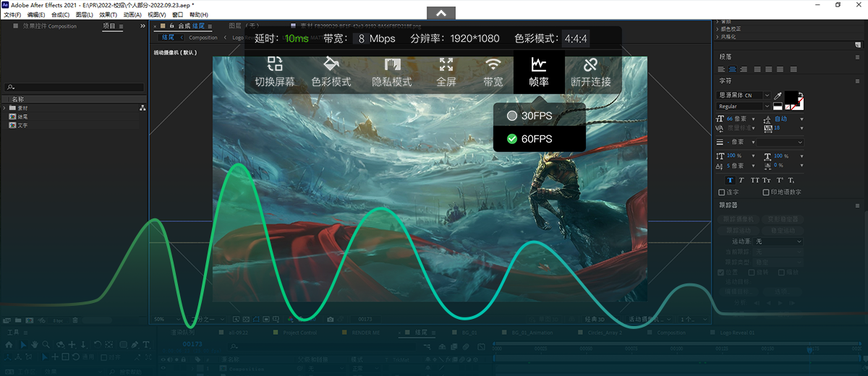Screen dimensions: 868x376
Task: Open the 思源黑体 CN font dropdown
Action: click(x=767, y=95)
